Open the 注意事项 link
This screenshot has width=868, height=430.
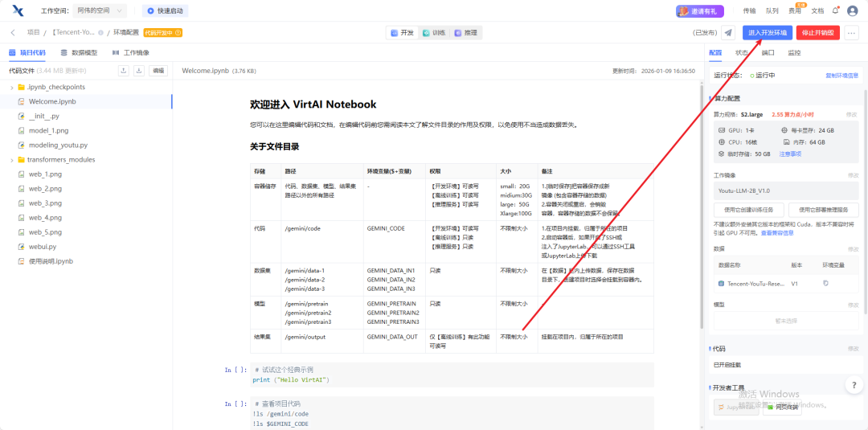click(x=791, y=154)
